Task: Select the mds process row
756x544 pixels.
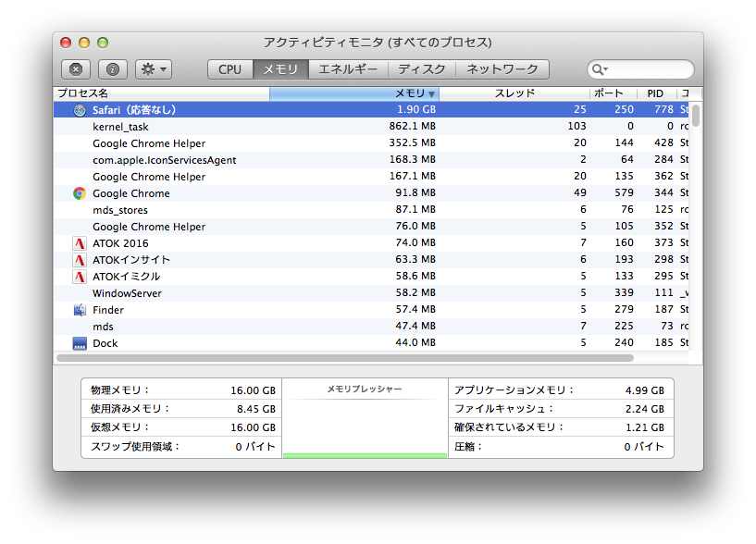Action: coord(371,327)
